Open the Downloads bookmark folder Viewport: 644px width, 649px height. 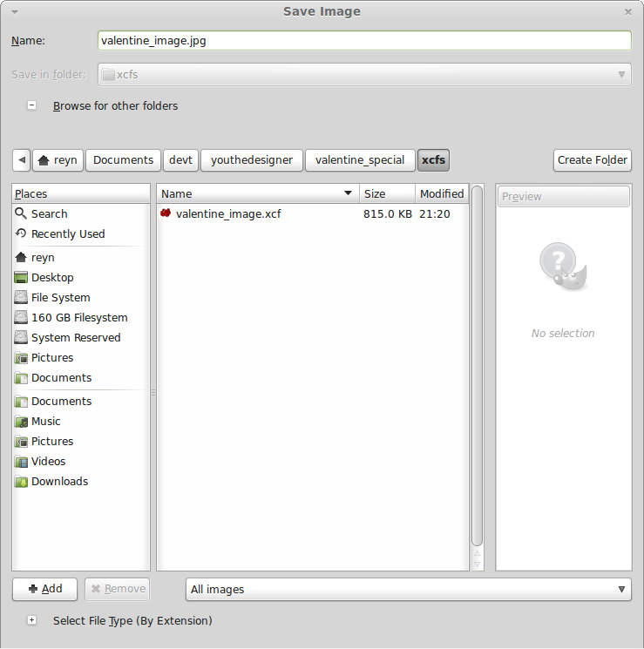click(x=59, y=481)
